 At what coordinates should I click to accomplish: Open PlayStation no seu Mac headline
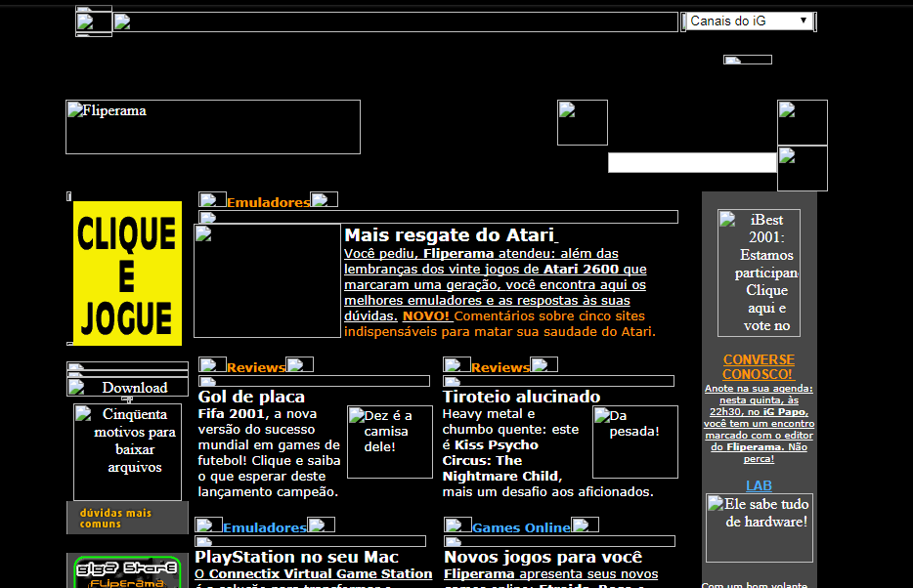[296, 557]
